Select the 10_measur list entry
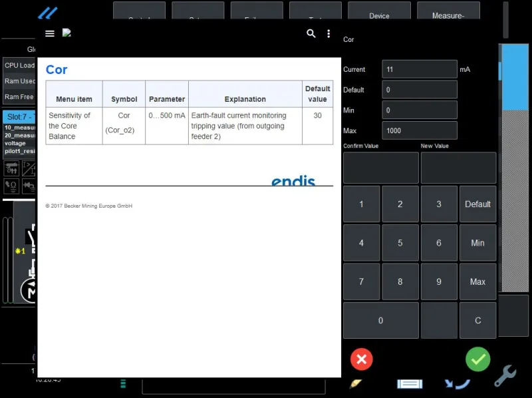532x398 pixels. pos(20,127)
